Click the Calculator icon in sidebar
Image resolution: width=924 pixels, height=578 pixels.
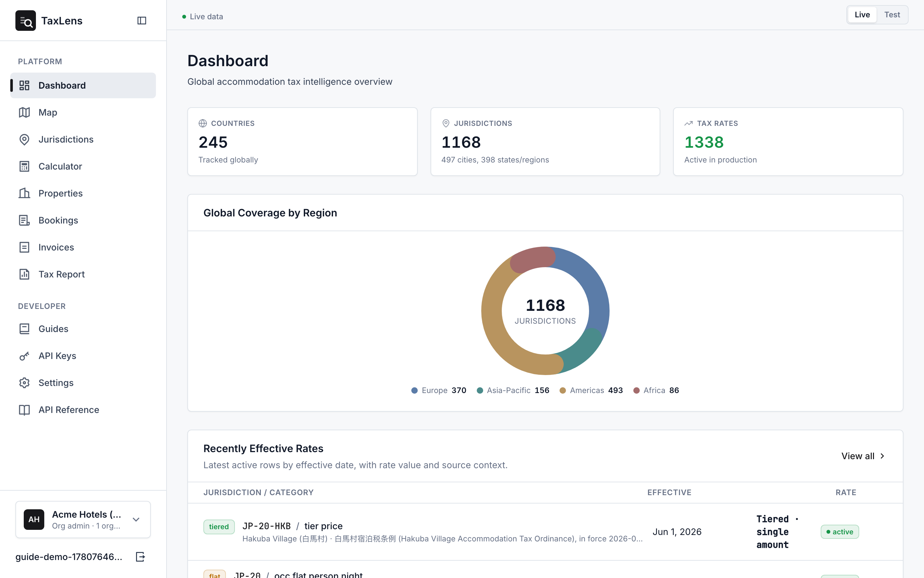(x=24, y=166)
